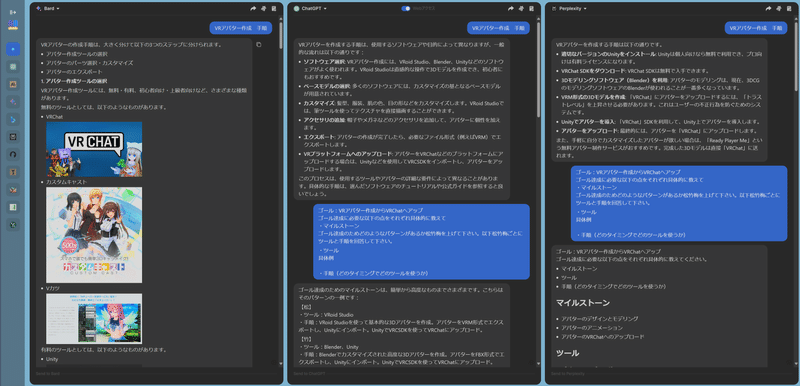Click the 'ツール' heading in Perplexity response
Viewport: 800px width, 386px height.
click(x=567, y=353)
